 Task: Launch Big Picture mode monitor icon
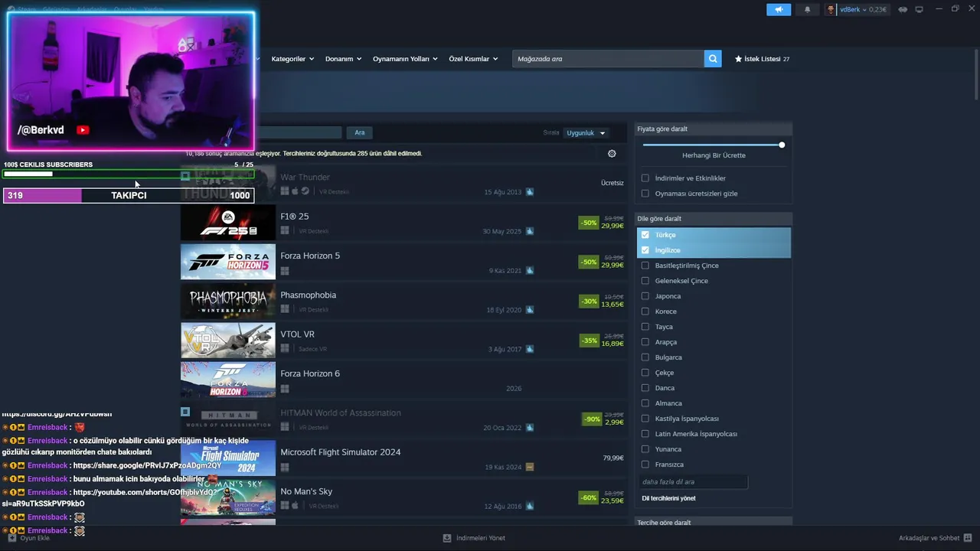(x=919, y=9)
